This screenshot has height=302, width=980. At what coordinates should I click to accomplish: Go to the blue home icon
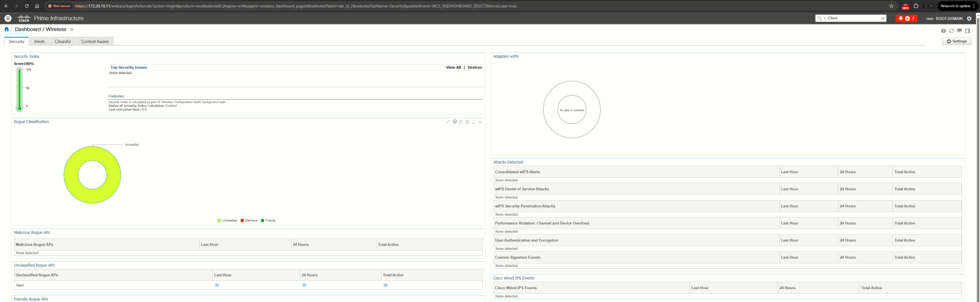click(x=7, y=29)
